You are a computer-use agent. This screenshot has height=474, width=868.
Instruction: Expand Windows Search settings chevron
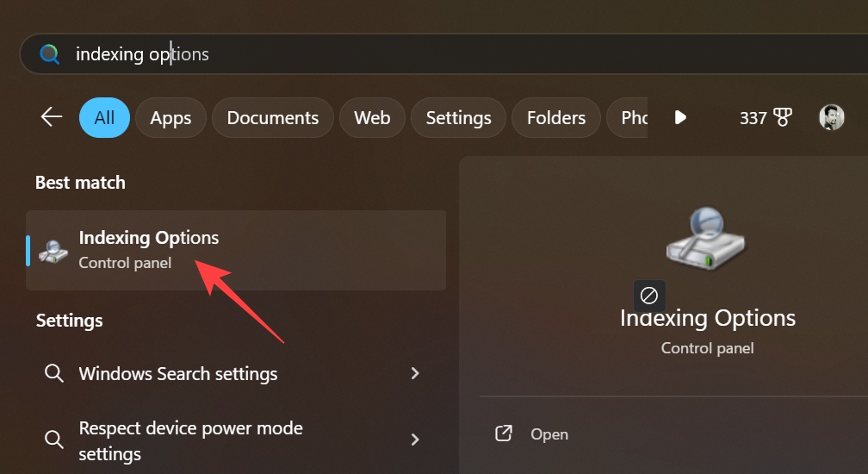(415, 373)
